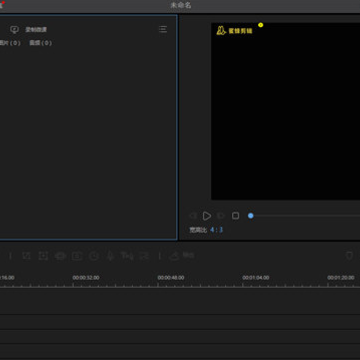Screen dimensions: 360x360
Task: Click the last icon before the export divider
Action: point(144,256)
